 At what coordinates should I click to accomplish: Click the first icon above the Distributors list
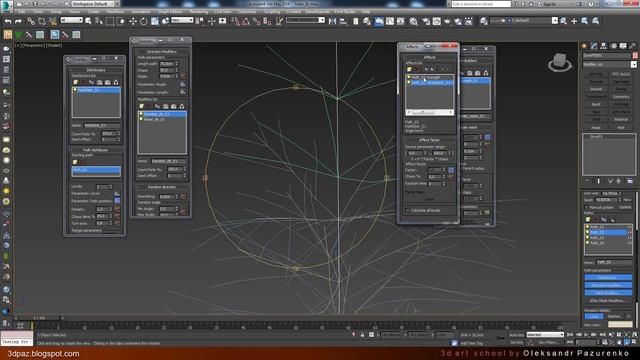click(76, 82)
